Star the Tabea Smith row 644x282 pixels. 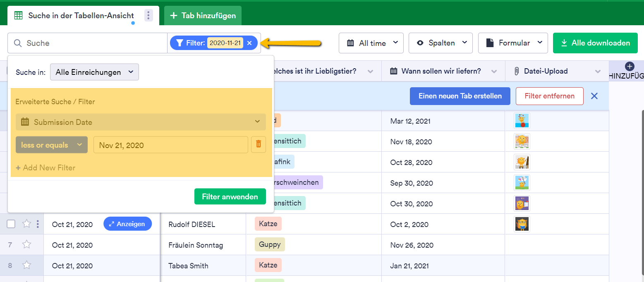tap(27, 265)
